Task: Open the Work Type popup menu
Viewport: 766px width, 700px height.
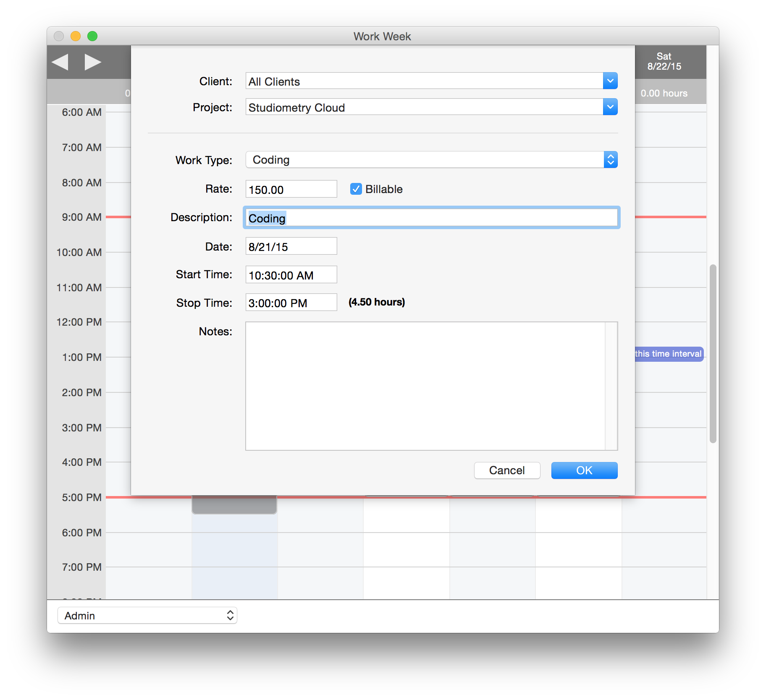Action: (x=431, y=160)
